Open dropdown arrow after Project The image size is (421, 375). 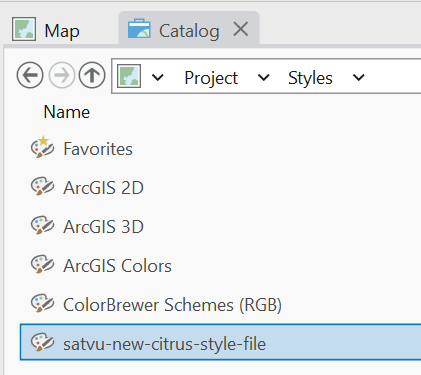[x=264, y=77]
